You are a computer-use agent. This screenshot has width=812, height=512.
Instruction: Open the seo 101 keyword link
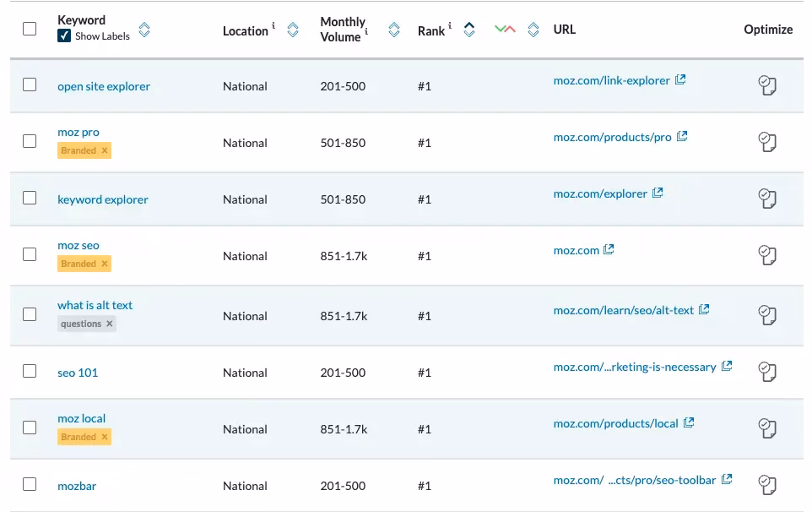(77, 372)
